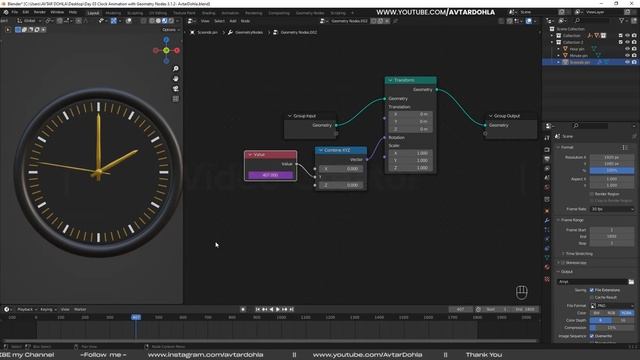Collapse the Combine XYZ node
Viewport: 640px width, 360px height.
(x=321, y=150)
